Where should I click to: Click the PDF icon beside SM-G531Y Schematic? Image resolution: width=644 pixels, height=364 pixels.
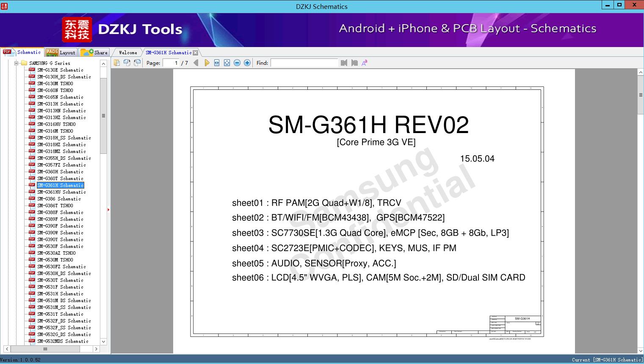tap(32, 314)
